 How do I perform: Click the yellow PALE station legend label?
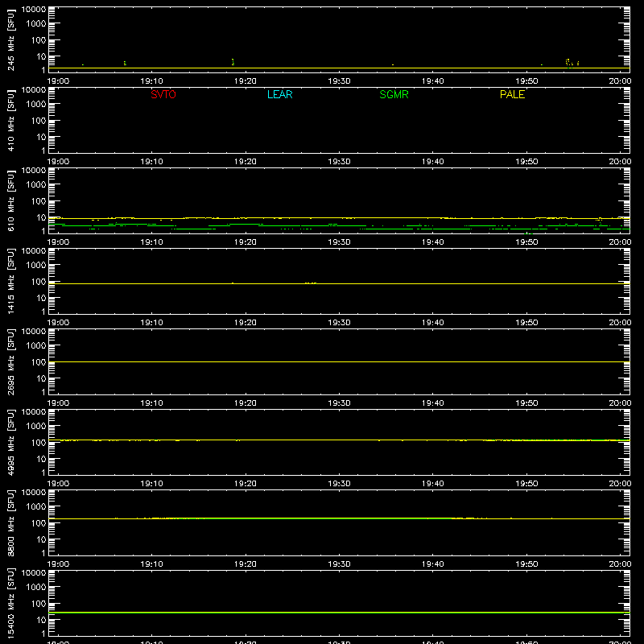click(x=512, y=94)
